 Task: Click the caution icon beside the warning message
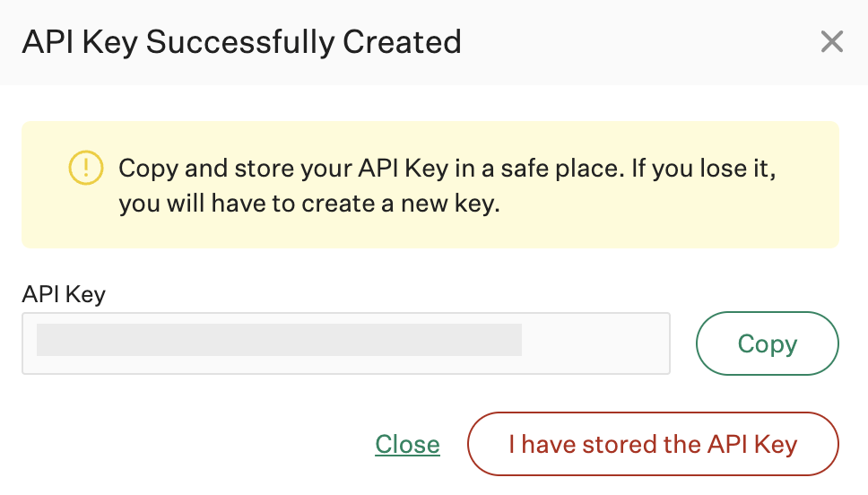[x=86, y=167]
